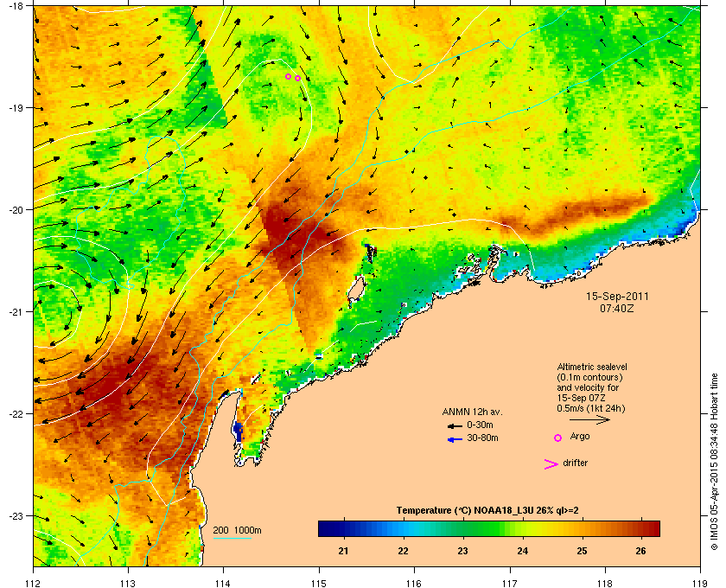Click the 112 longitude axis label

pyautogui.click(x=34, y=584)
